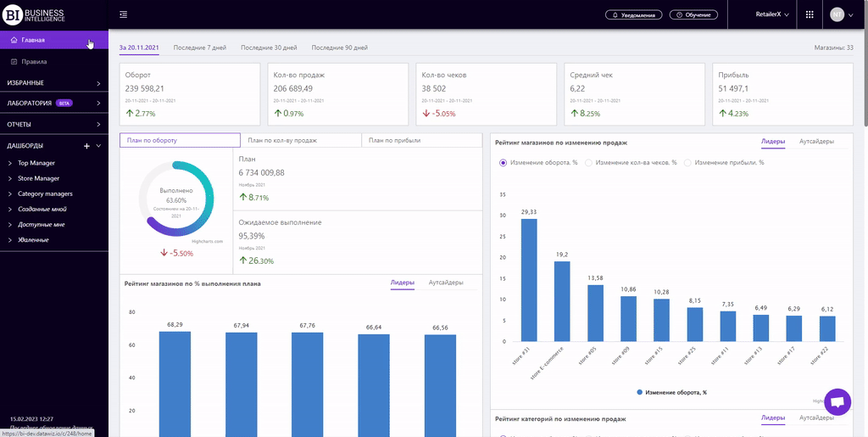
Task: Click the hamburger menu collapse icon
Action: tap(124, 14)
